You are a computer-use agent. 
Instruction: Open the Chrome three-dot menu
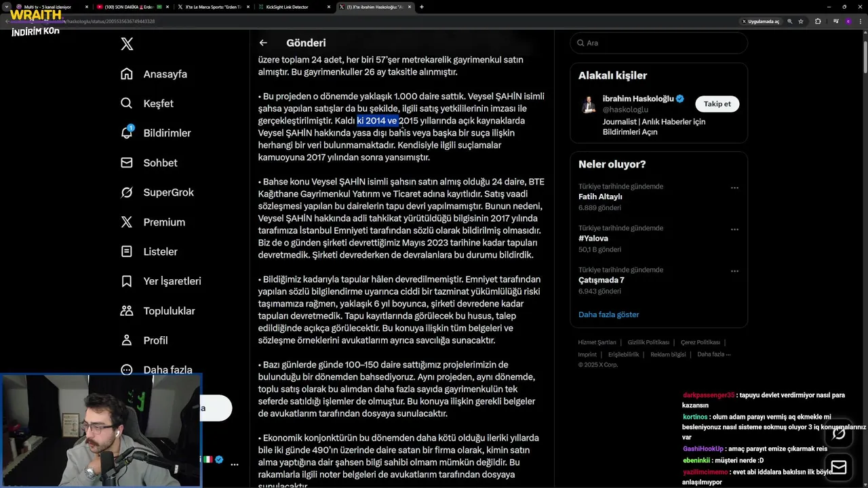(860, 21)
